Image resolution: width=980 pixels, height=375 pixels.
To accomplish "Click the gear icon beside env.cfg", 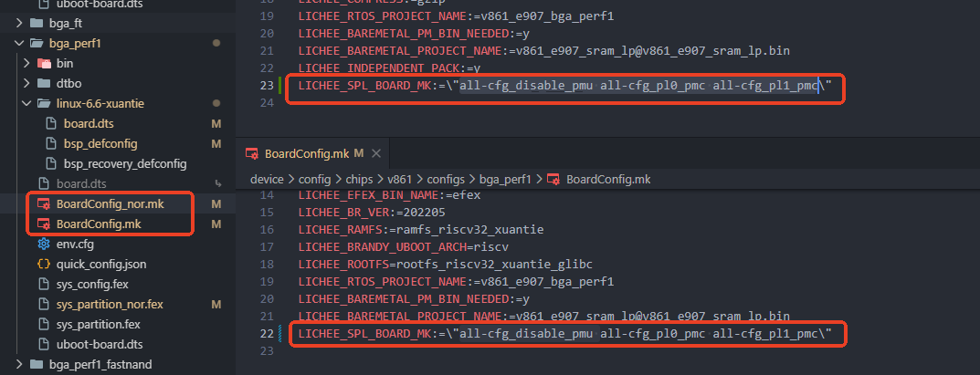I will click(43, 244).
